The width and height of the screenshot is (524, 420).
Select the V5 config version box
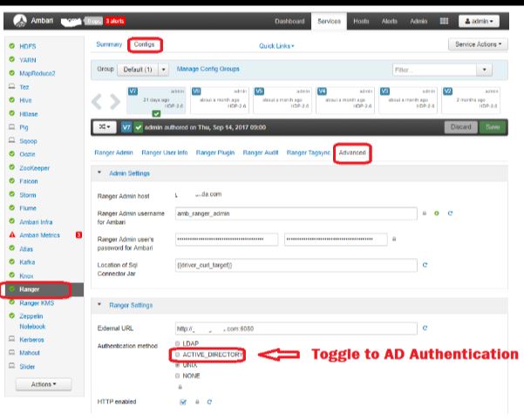pos(282,100)
